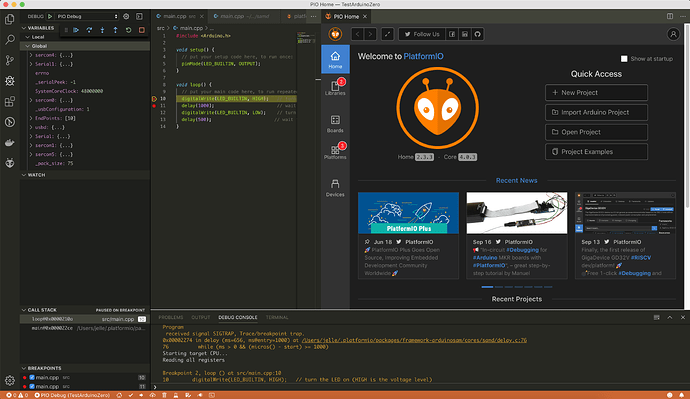
Task: Open the Devices section in PIO Home
Action: [335, 188]
